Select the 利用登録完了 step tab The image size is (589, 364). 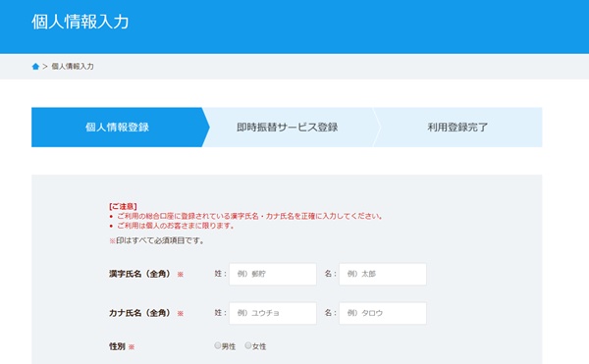[x=457, y=128]
